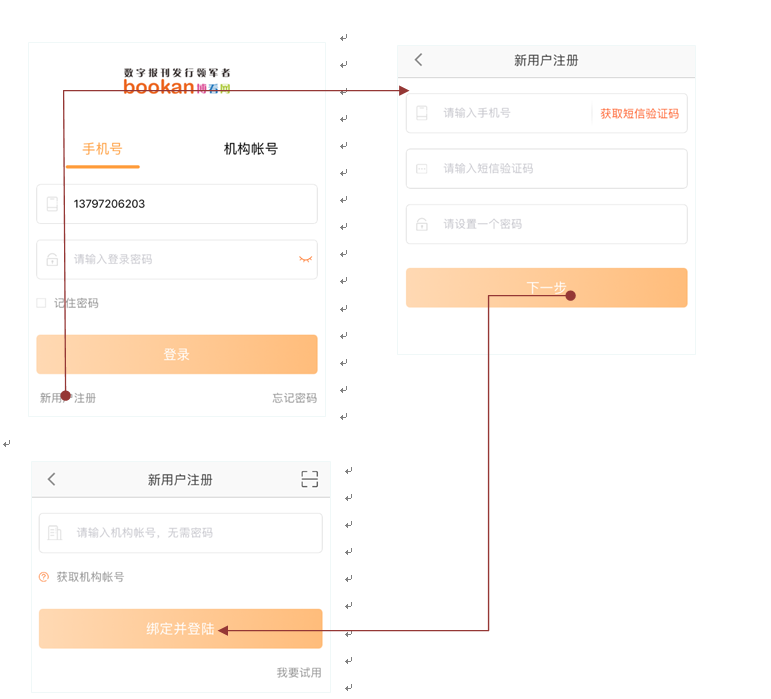The height and width of the screenshot is (699, 771).
Task: Toggle password visibility eye icon
Action: (x=305, y=259)
